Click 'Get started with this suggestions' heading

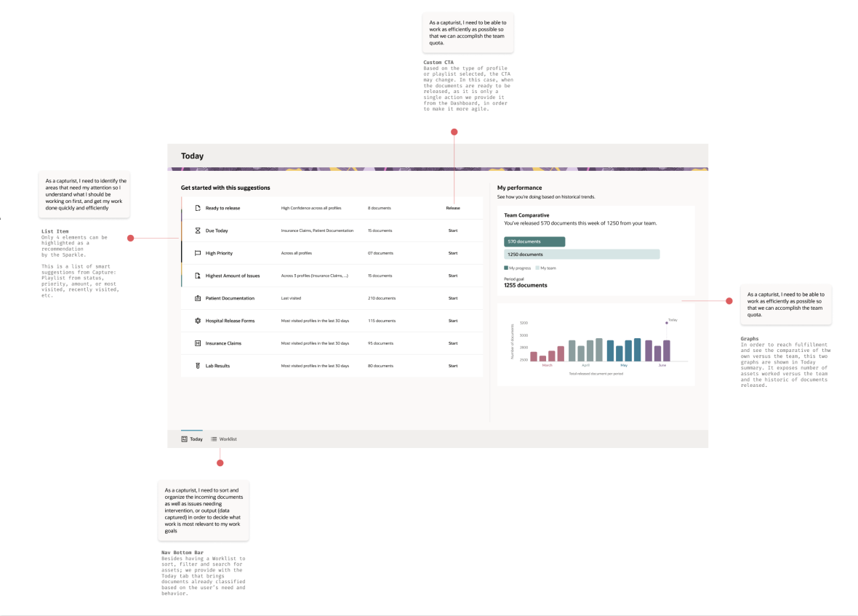[225, 188]
